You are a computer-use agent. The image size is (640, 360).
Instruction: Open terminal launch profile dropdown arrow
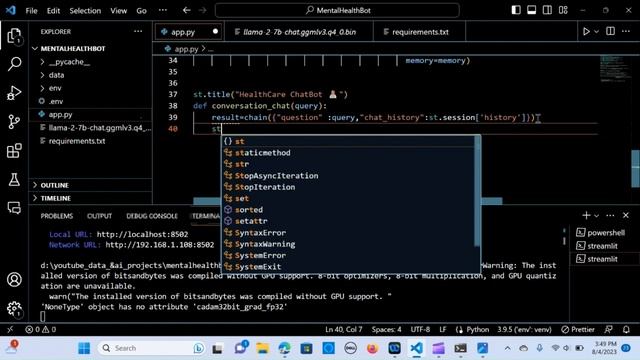point(596,216)
